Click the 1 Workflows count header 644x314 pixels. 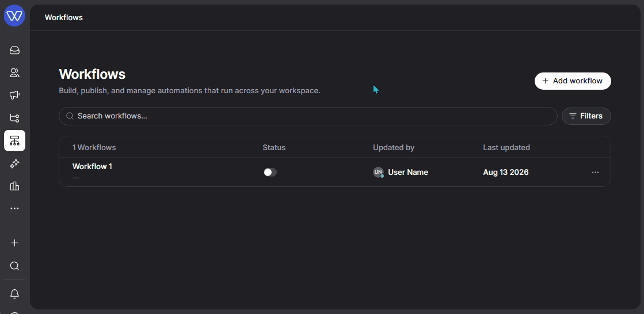[94, 147]
